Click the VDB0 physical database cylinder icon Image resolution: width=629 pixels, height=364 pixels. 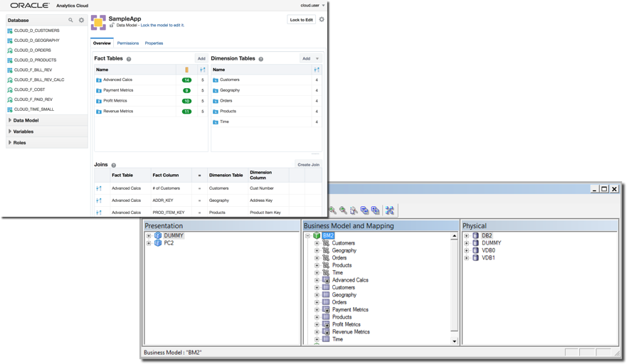(476, 250)
